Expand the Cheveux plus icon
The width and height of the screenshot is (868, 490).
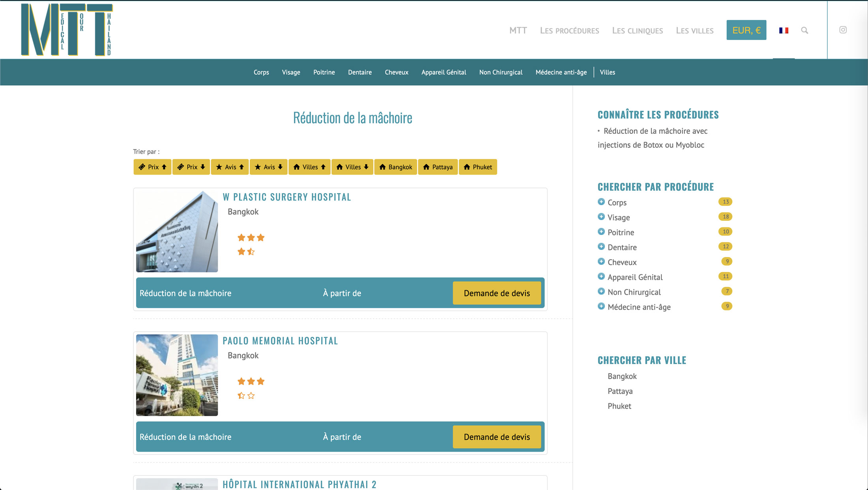(601, 261)
